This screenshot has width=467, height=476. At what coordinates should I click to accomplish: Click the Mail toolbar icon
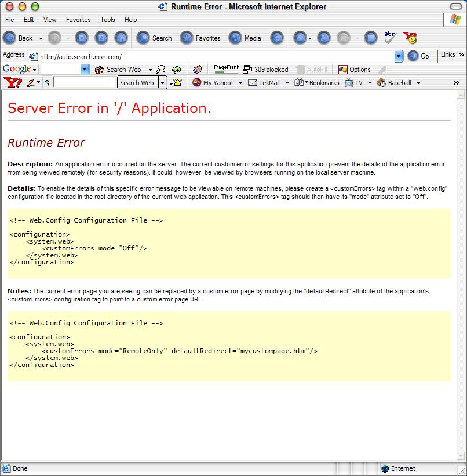[300, 38]
